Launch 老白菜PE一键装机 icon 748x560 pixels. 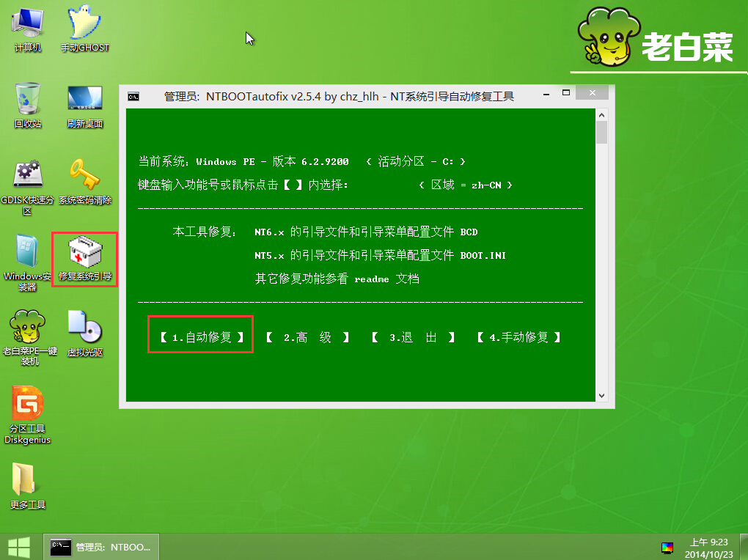29,338
